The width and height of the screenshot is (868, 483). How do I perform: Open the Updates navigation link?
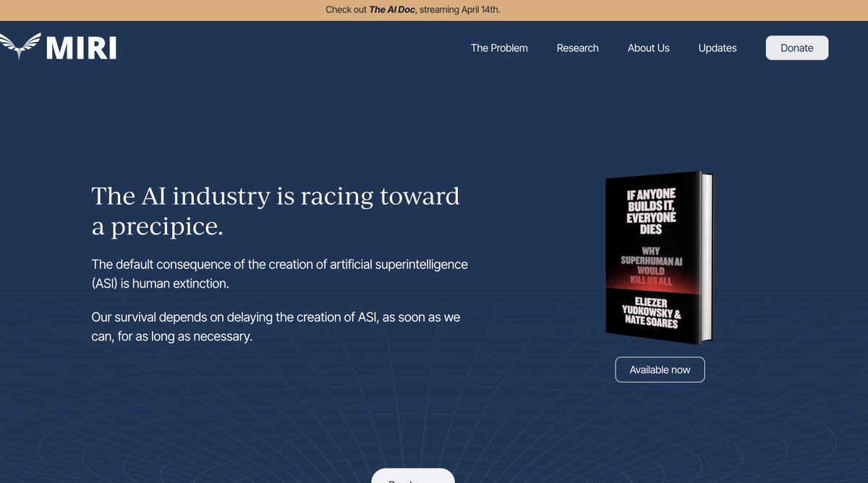click(717, 48)
